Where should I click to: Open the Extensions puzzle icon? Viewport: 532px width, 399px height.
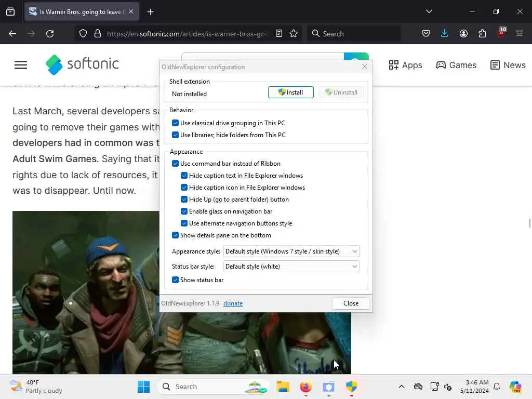[x=482, y=33]
